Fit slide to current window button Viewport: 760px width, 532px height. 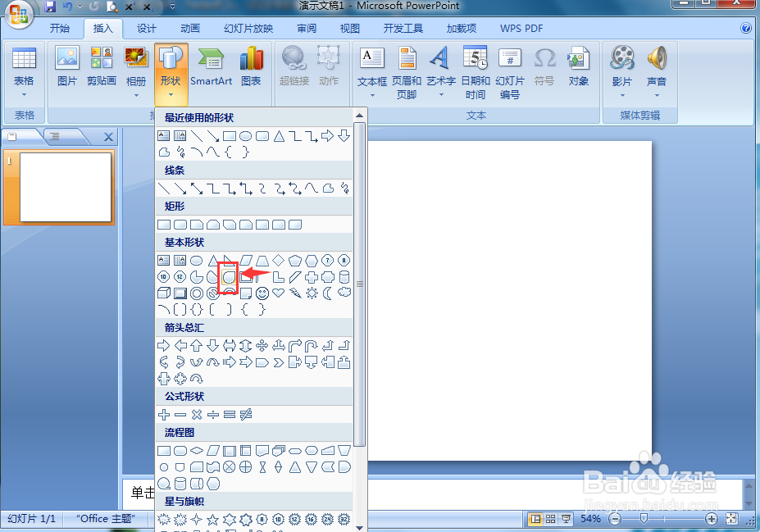click(731, 519)
